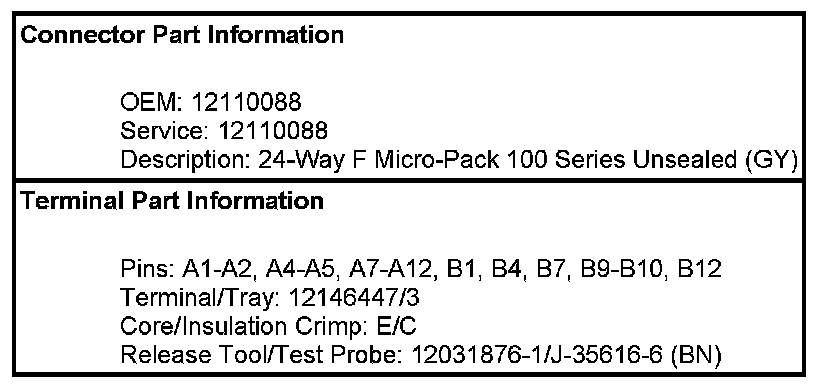Click 24-Way F Micro-Pack 100 Series text
This screenshot has height=390, width=832.
coord(443,159)
